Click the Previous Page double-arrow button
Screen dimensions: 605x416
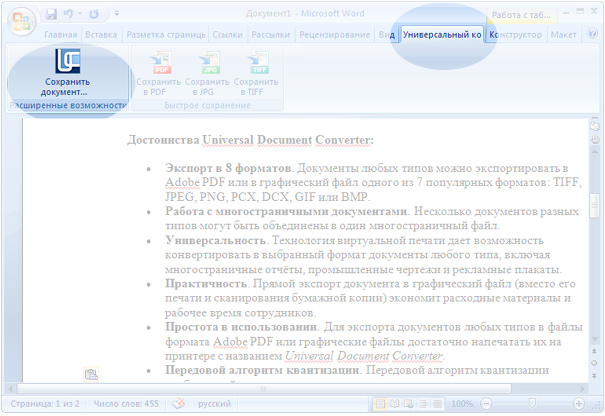click(x=595, y=351)
